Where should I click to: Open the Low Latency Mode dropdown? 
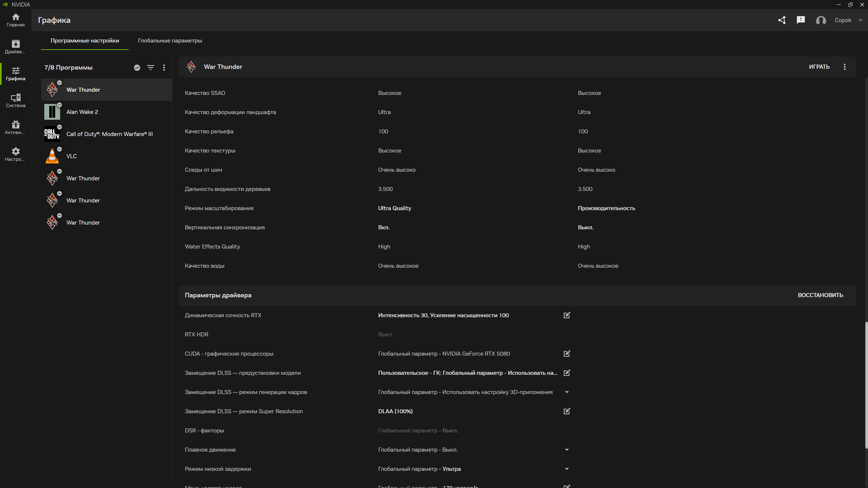[x=567, y=469]
